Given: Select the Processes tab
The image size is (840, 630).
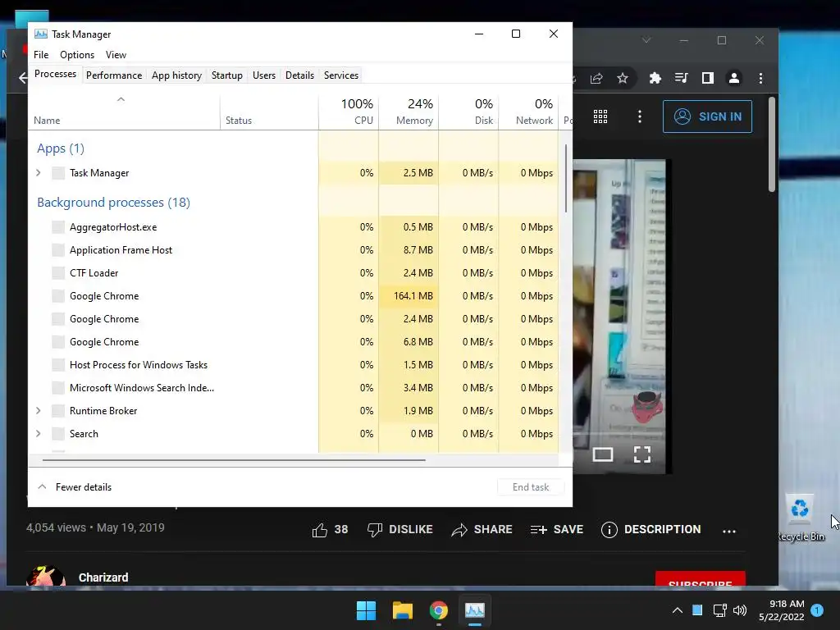Looking at the screenshot, I should coord(55,74).
